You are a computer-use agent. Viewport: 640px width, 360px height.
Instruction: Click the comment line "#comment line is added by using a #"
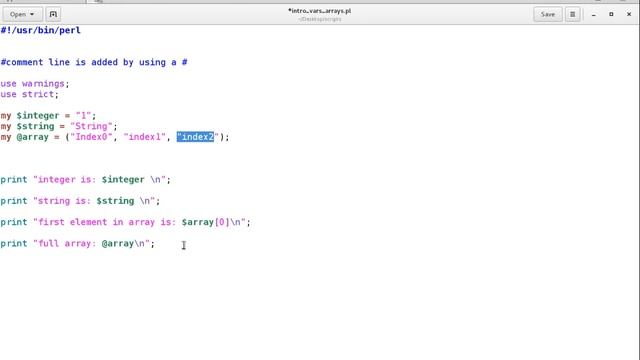[x=94, y=62]
